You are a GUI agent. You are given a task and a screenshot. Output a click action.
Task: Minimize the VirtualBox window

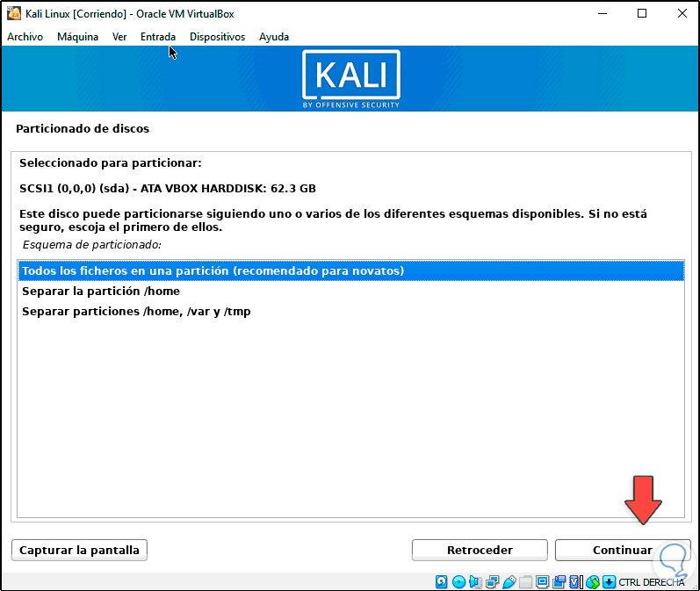tap(603, 13)
